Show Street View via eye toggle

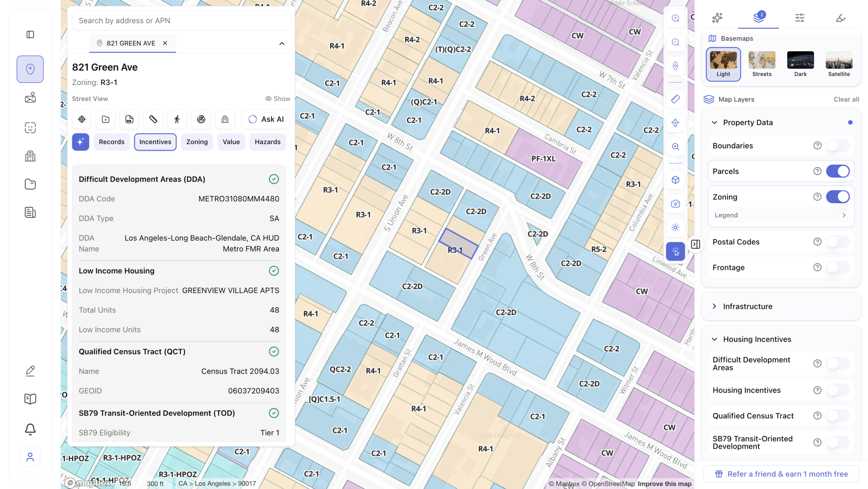pyautogui.click(x=278, y=99)
